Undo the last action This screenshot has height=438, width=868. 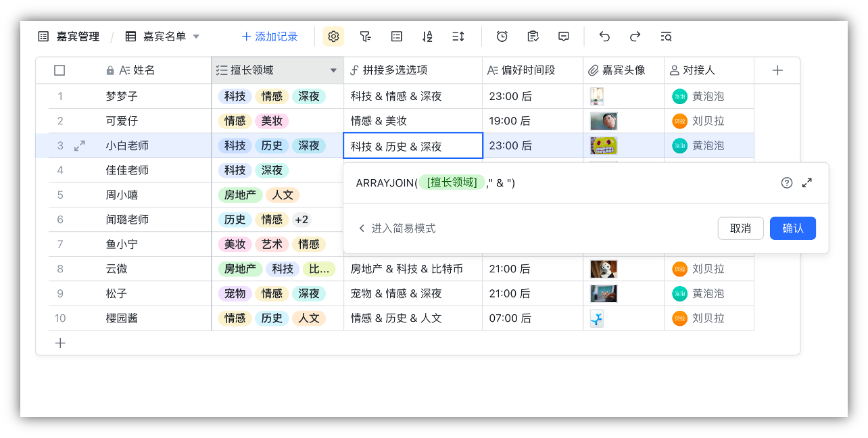coord(604,36)
